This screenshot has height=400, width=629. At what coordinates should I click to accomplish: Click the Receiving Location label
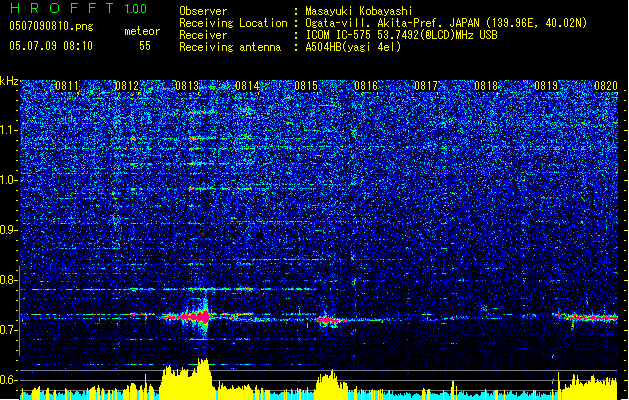(233, 23)
